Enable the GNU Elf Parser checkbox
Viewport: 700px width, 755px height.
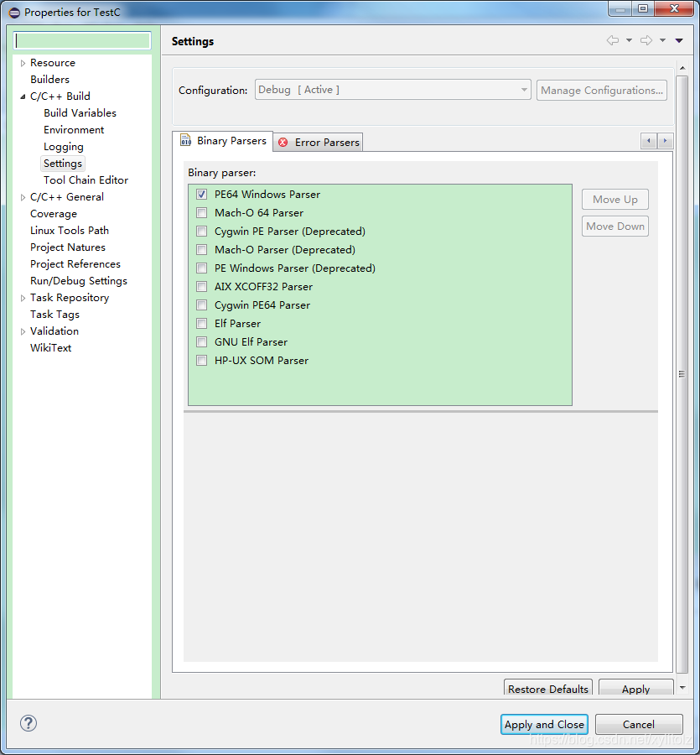[200, 341]
